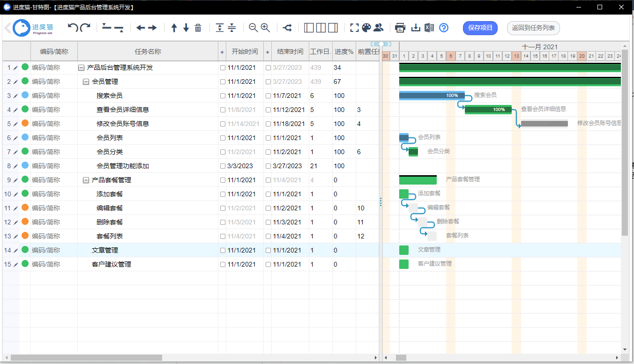The image size is (634, 364).
Task: Click the download export icon
Action: pos(416,28)
